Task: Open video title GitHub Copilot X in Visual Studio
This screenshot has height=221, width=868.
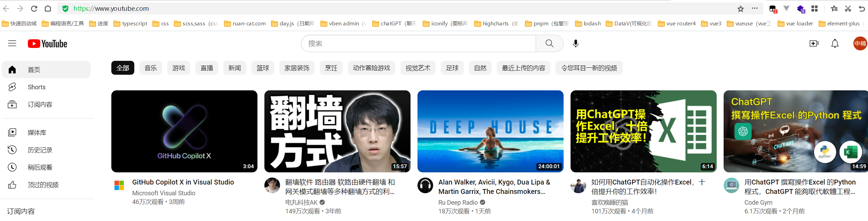Action: (183, 182)
